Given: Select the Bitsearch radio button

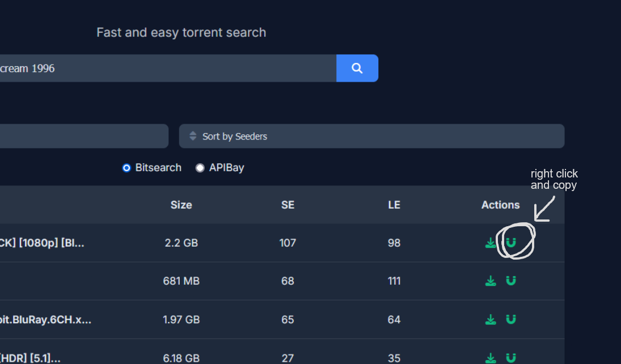Looking at the screenshot, I should (126, 168).
